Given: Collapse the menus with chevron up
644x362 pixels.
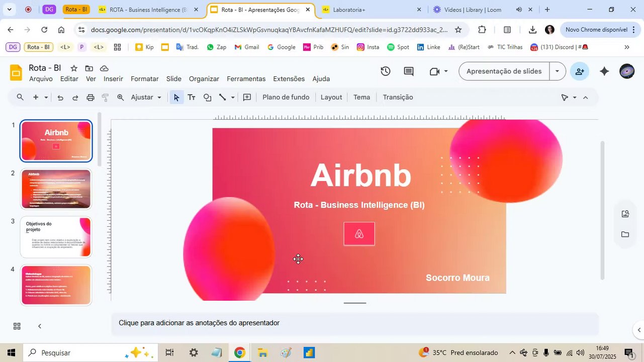Looking at the screenshot, I should [x=585, y=98].
